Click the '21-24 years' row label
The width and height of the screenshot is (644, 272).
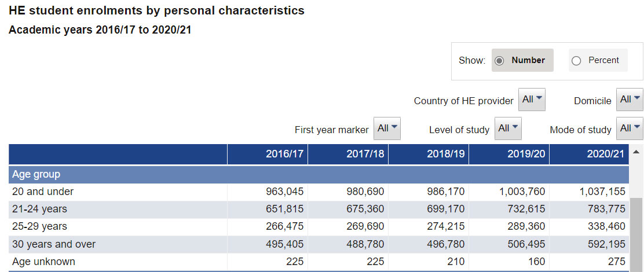(x=39, y=209)
